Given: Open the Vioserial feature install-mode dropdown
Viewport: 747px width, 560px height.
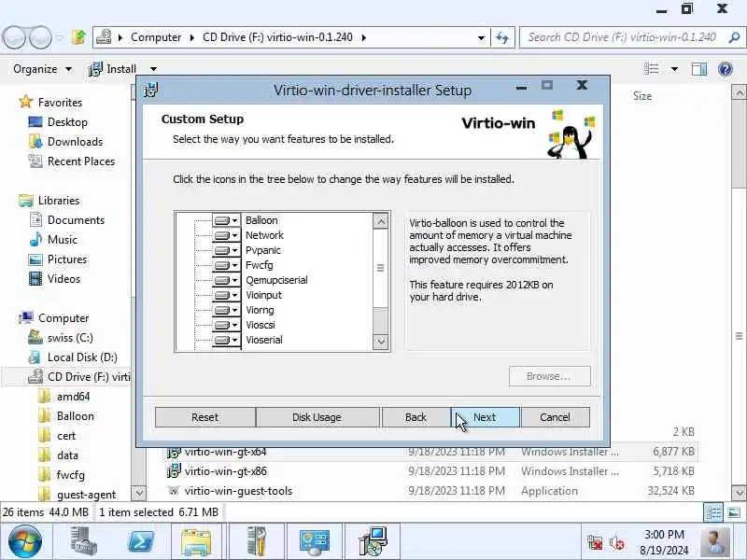Looking at the screenshot, I should click(x=226, y=340).
